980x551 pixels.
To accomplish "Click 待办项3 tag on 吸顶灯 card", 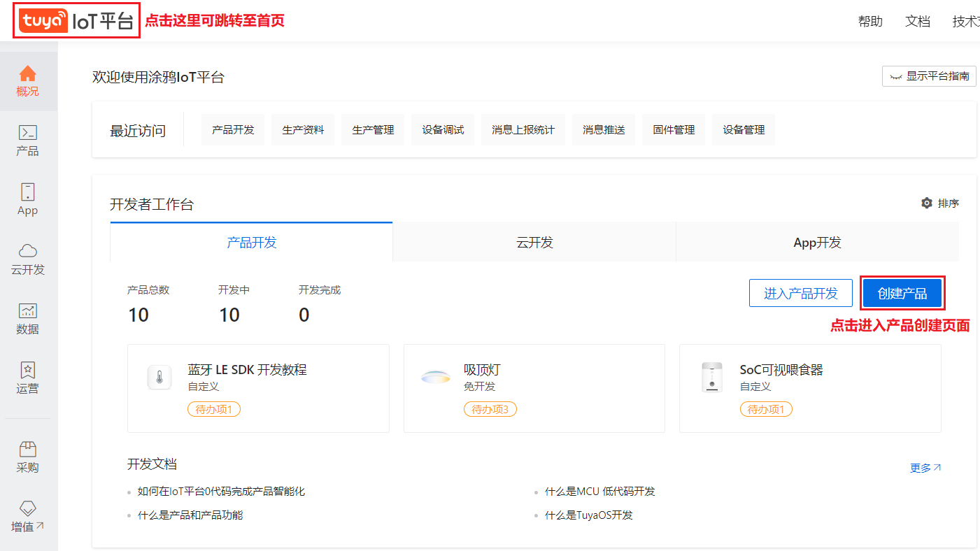I will (490, 409).
